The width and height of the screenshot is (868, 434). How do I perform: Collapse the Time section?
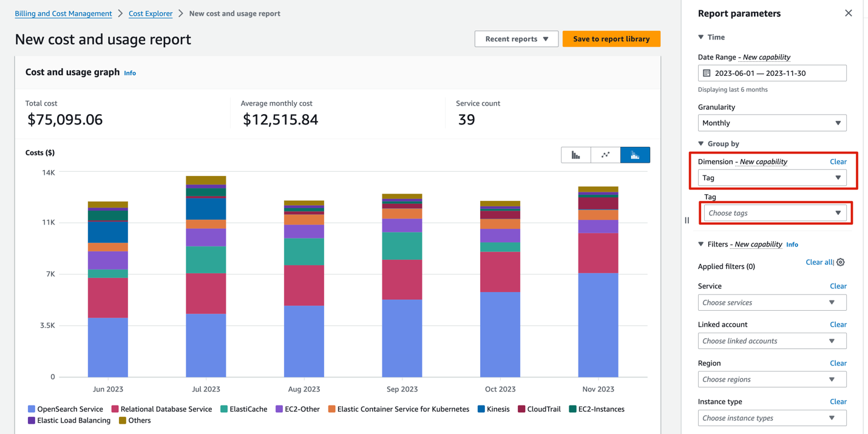pos(701,37)
